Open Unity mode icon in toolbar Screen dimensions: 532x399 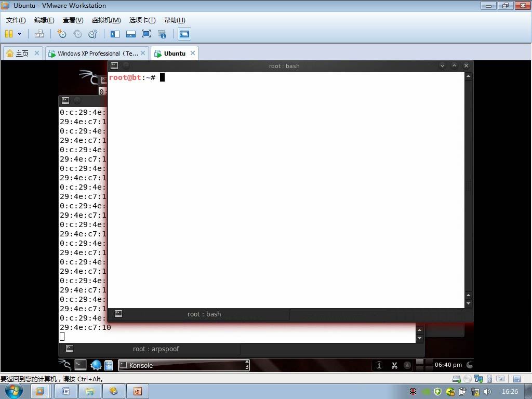point(162,34)
